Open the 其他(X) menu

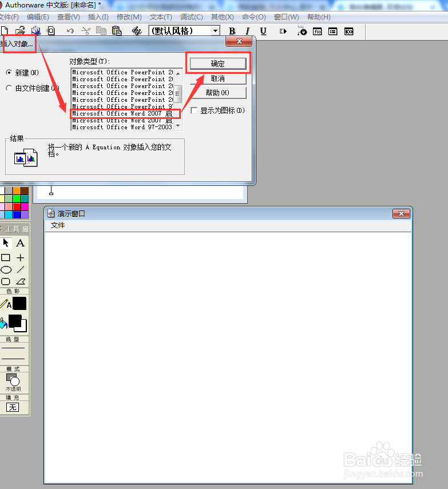click(222, 17)
